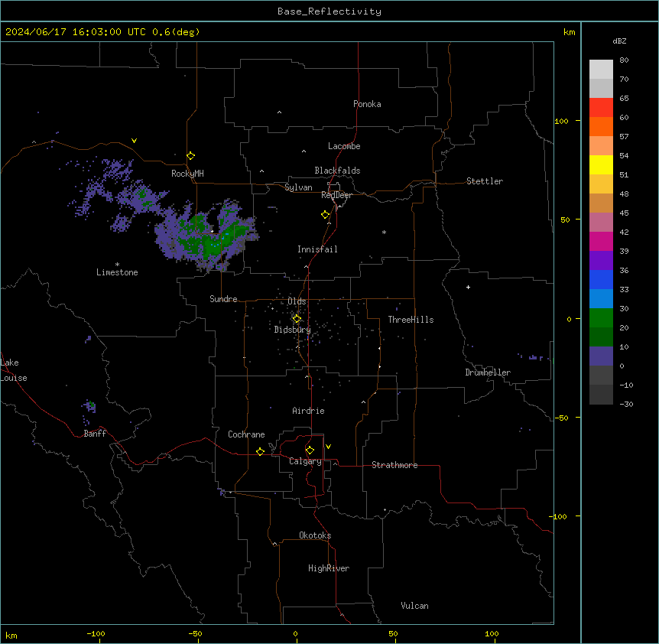This screenshot has width=659, height=644.
Task: Click the Base_Reflectivity title
Action: (x=329, y=11)
